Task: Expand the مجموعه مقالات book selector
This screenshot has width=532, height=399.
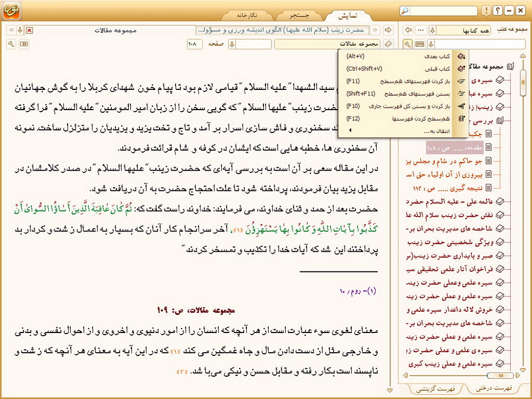Action: click(328, 44)
